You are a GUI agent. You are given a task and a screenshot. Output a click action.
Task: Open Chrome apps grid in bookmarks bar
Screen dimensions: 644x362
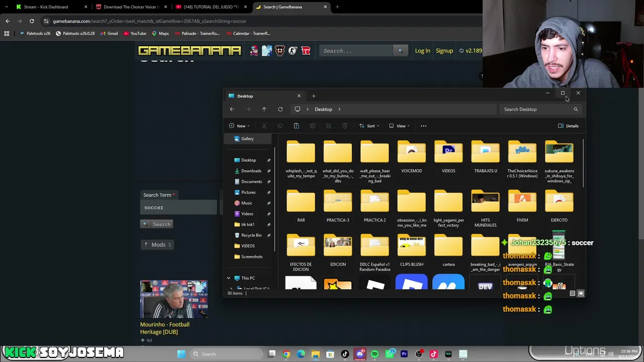click(x=7, y=33)
